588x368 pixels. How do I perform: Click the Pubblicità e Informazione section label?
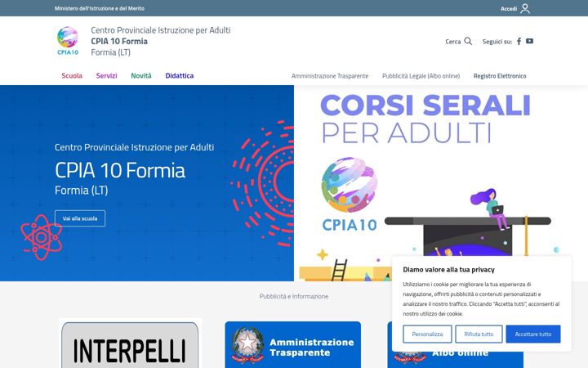coord(294,296)
